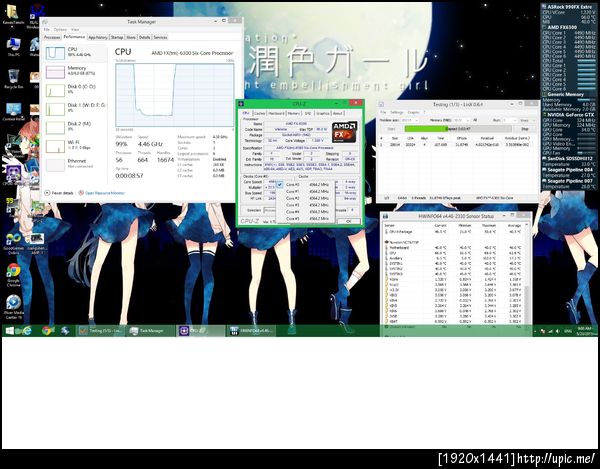This screenshot has width=600, height=469.
Task: Click the volume icon in system tray
Action: 558,331
